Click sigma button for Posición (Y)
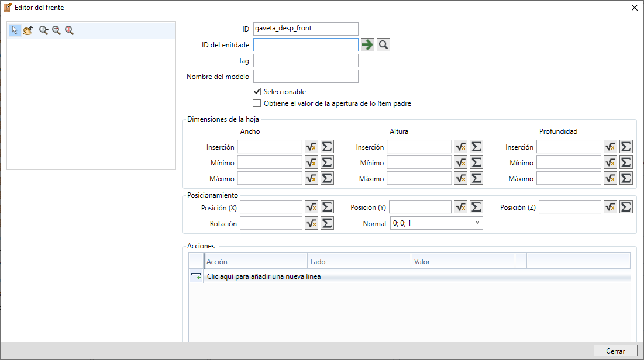 coord(477,207)
